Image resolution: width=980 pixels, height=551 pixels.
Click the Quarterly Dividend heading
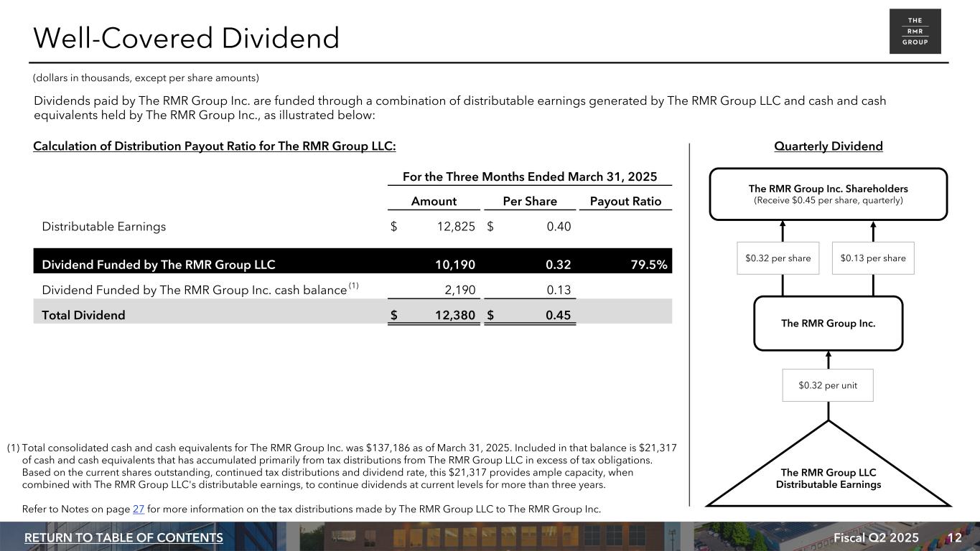pos(828,146)
